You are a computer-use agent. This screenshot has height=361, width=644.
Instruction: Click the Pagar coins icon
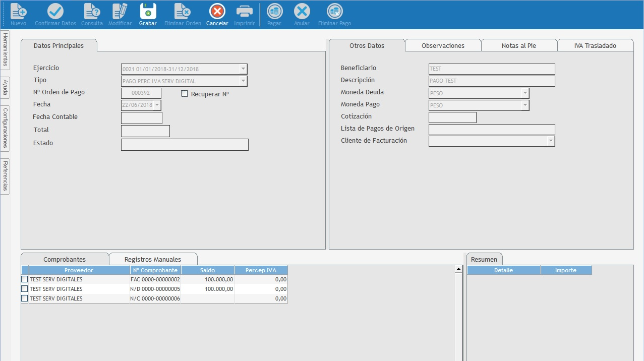pos(274,11)
